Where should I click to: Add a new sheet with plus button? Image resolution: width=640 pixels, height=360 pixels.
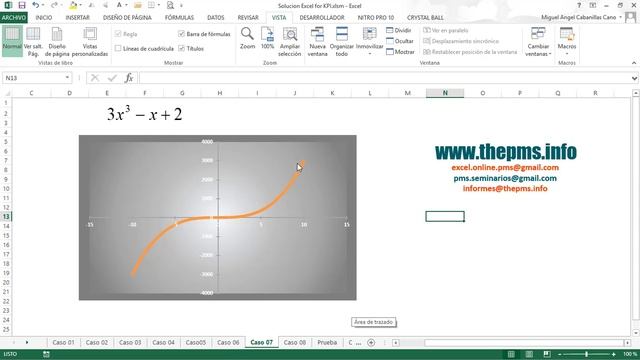371,342
